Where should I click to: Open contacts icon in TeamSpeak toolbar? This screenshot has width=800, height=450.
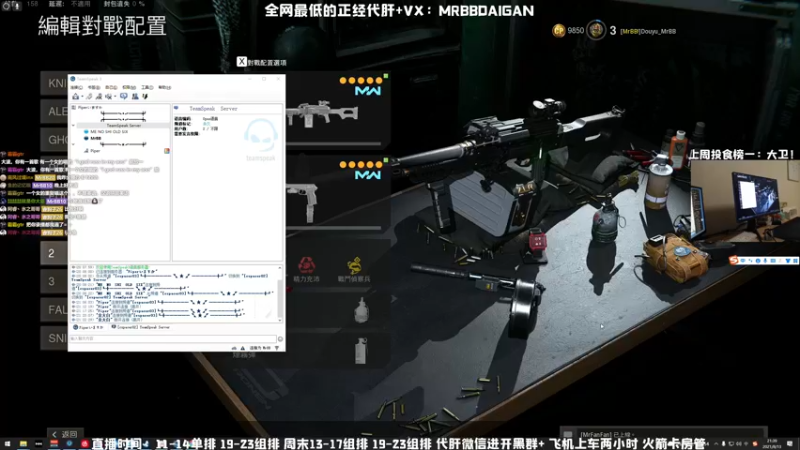(135, 96)
